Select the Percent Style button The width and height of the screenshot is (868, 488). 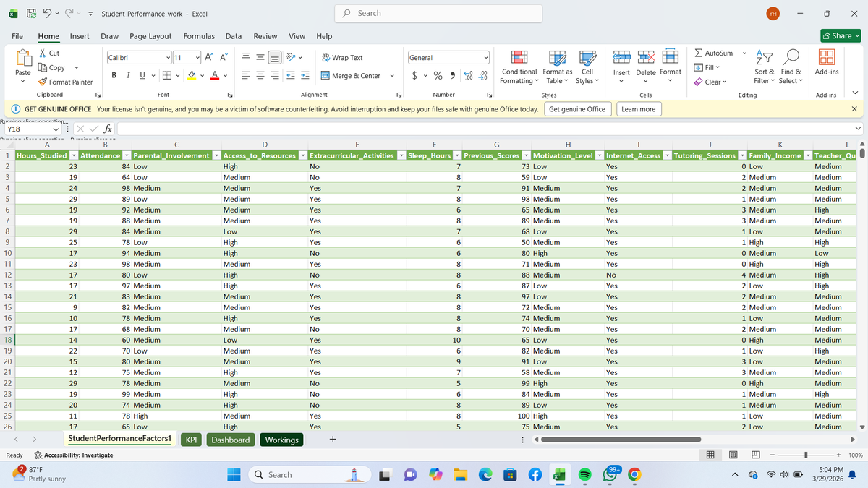coord(438,74)
